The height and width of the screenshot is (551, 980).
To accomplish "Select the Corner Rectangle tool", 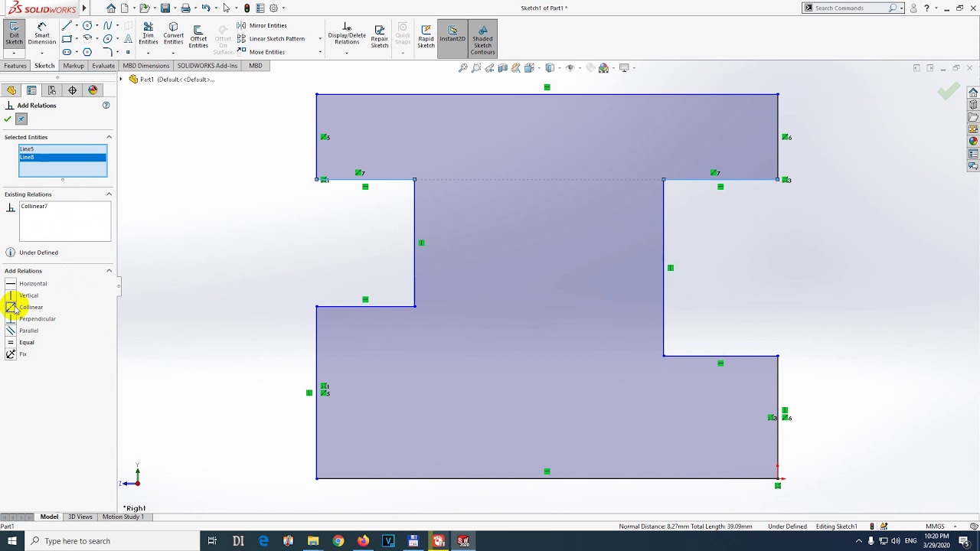I will click(67, 38).
